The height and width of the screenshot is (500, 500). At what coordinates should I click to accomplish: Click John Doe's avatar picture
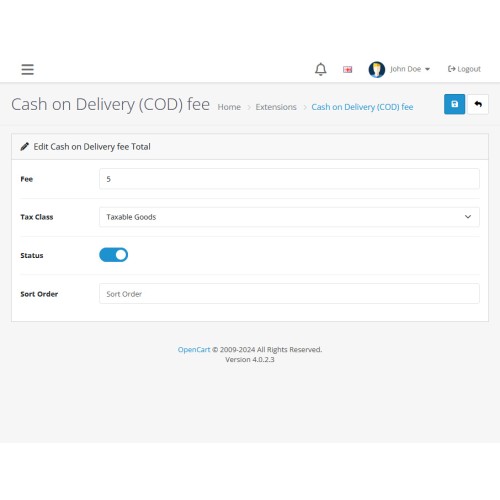377,69
